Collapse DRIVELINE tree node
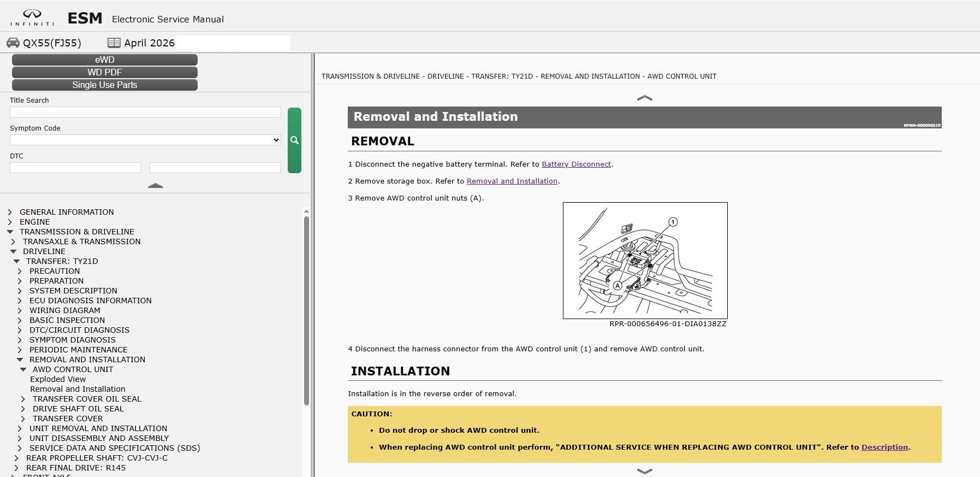This screenshot has height=477, width=980. click(13, 251)
